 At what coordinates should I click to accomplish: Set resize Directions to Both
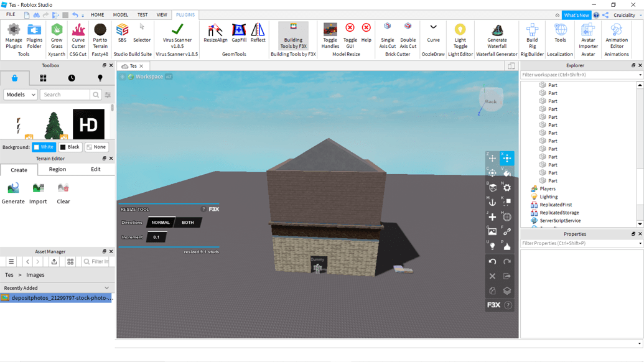pos(188,223)
